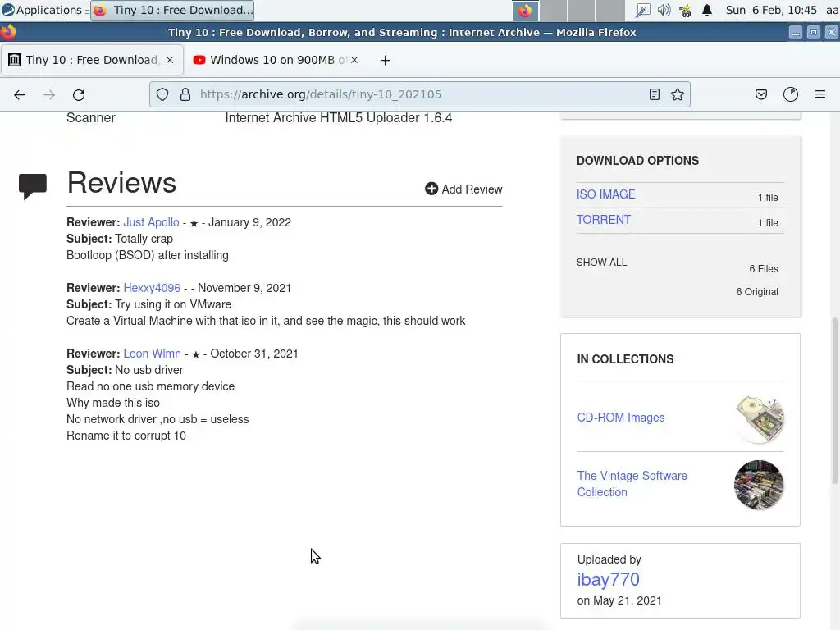Open The Vintage Software Collection link
This screenshot has height=630, width=840.
point(632,484)
